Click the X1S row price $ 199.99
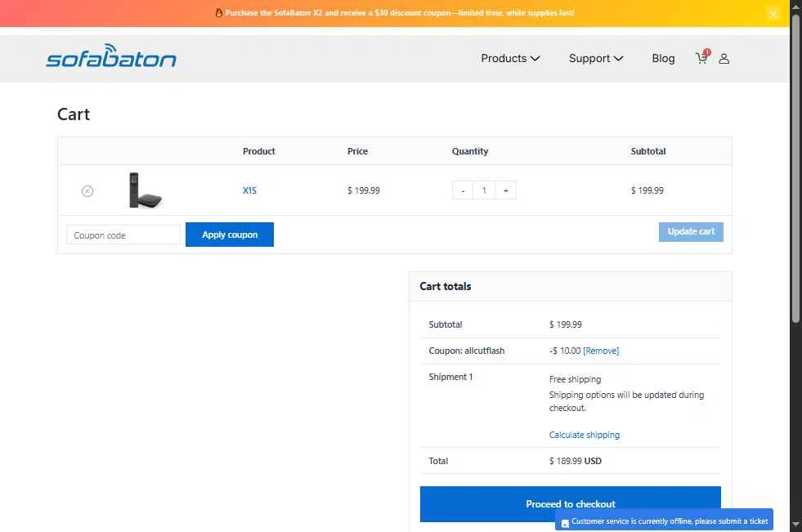The image size is (802, 532). pos(364,190)
